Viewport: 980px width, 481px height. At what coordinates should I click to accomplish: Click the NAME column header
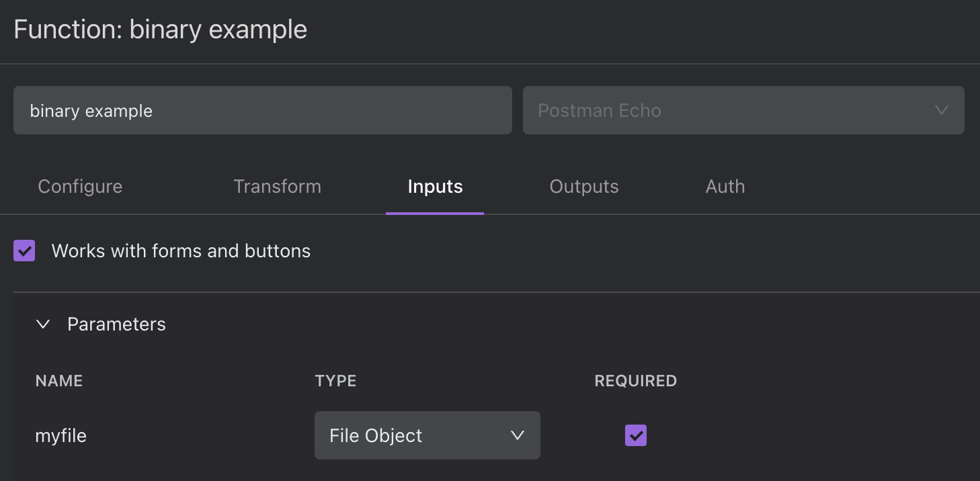(x=59, y=381)
